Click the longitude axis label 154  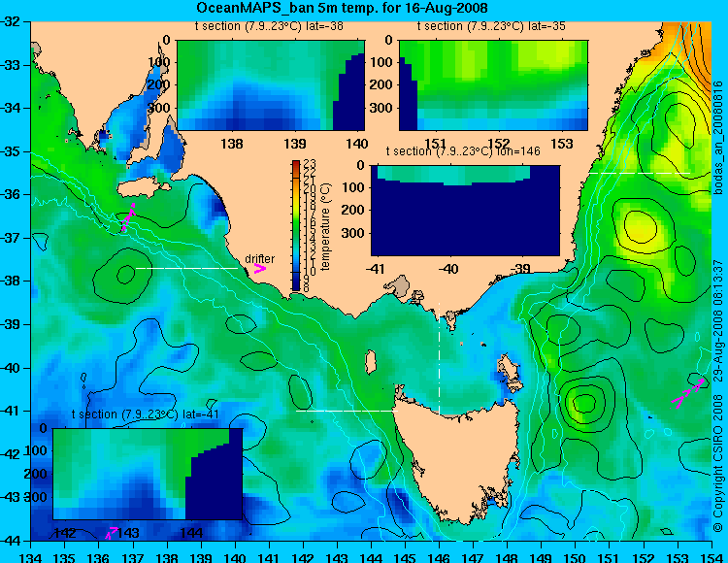pyautogui.click(x=711, y=557)
